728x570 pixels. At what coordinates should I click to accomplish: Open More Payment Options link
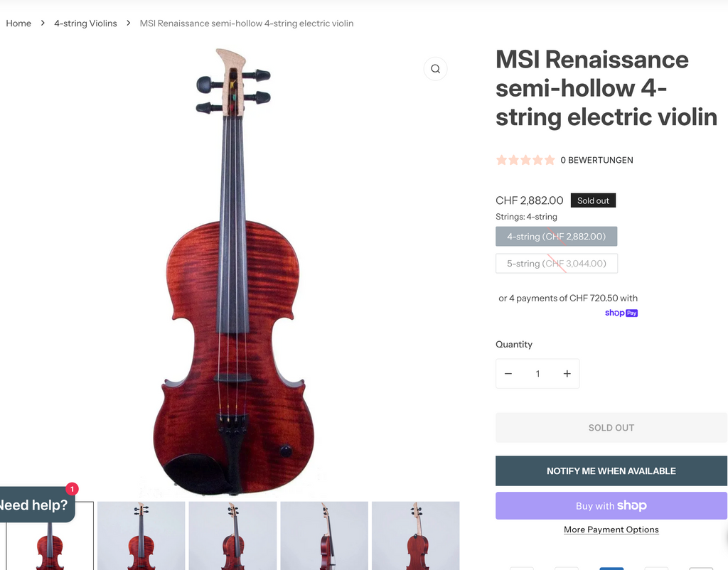click(611, 529)
